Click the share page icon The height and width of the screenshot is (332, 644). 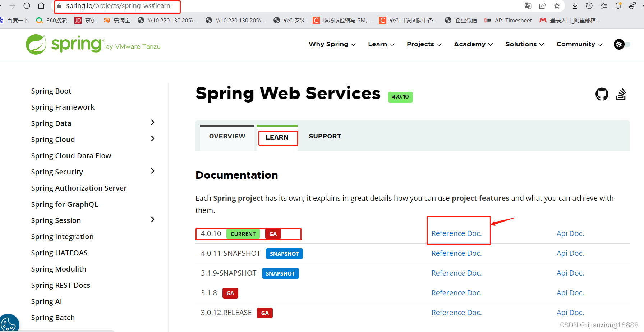(542, 6)
